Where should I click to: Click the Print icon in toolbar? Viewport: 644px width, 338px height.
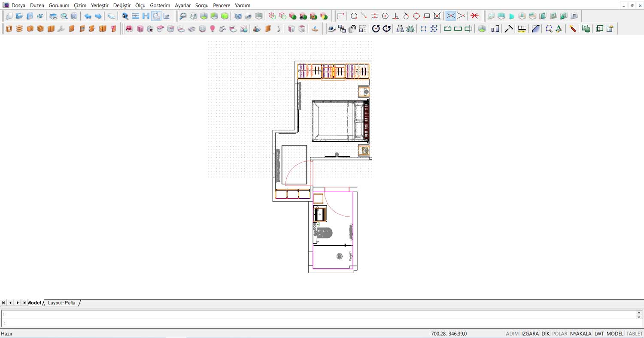pos(53,16)
